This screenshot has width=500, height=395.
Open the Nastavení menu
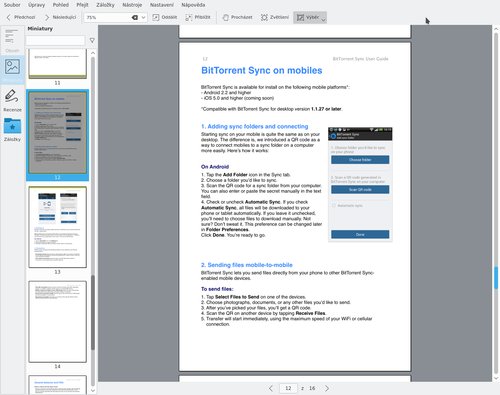[162, 5]
